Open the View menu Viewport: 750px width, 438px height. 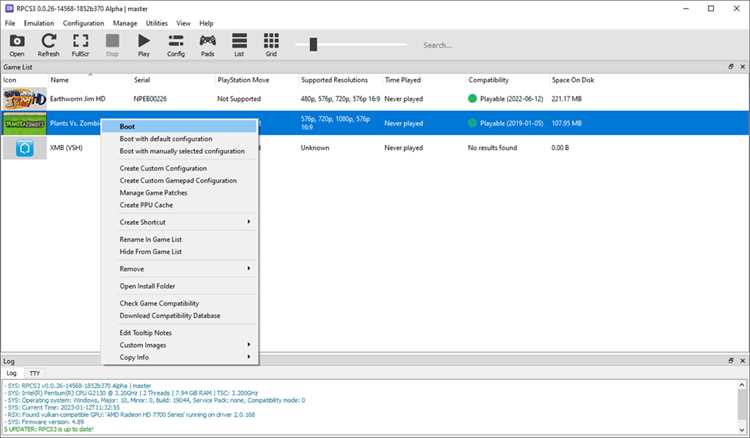tap(183, 23)
